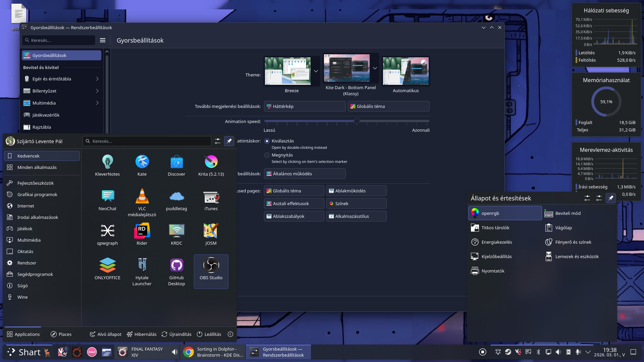Screen dimensions: 644x362
Task: Open Chrome Sorting in Dolphin taskbar entry
Action: pos(213,352)
